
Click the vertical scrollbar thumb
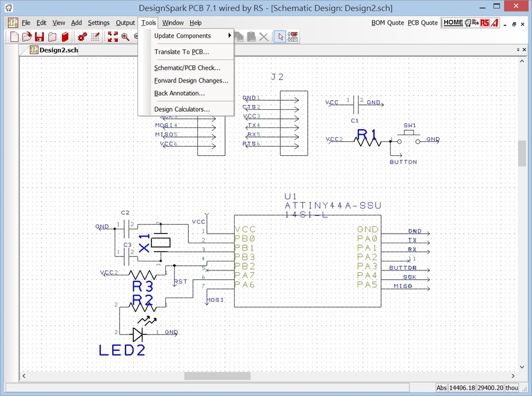click(x=522, y=153)
